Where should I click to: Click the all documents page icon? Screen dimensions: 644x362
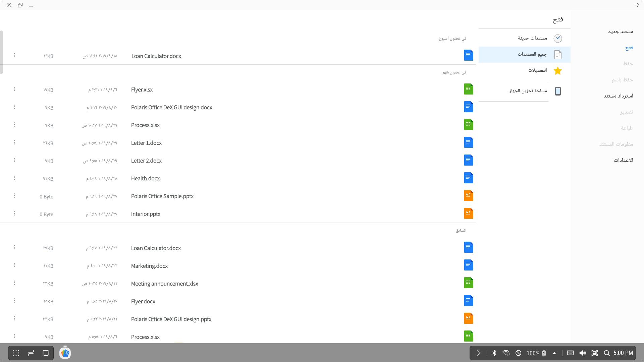[558, 54]
